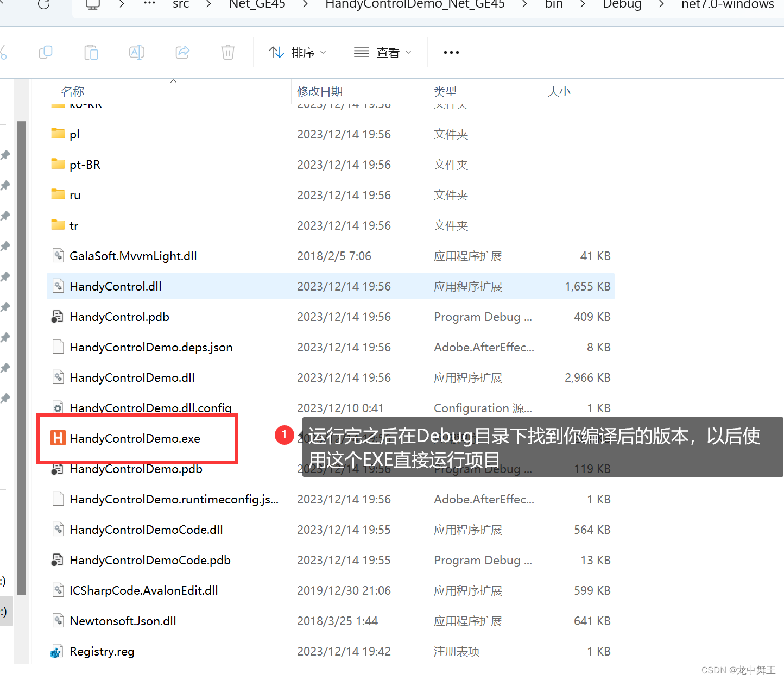This screenshot has width=784, height=680.
Task: Open the 排序 sort dropdown
Action: 298,53
